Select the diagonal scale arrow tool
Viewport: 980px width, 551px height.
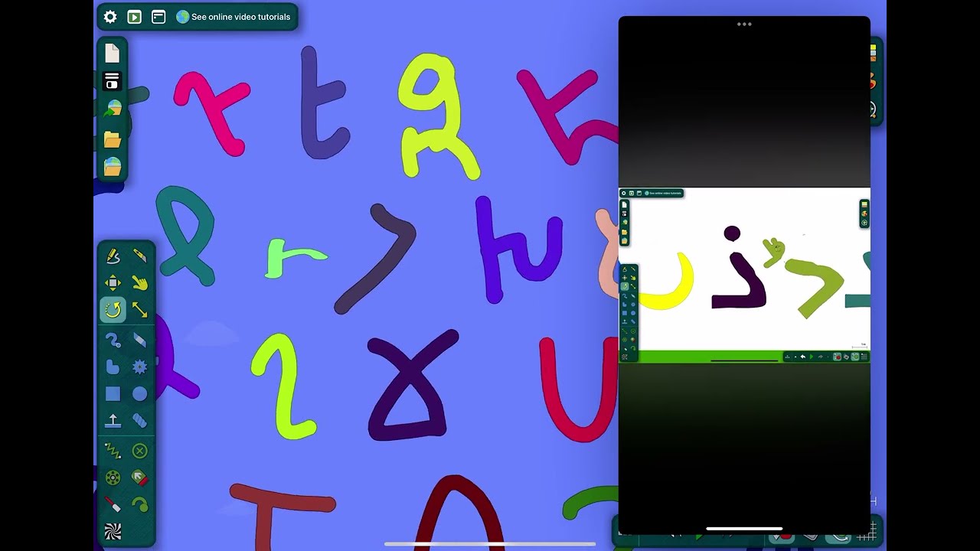coord(139,309)
